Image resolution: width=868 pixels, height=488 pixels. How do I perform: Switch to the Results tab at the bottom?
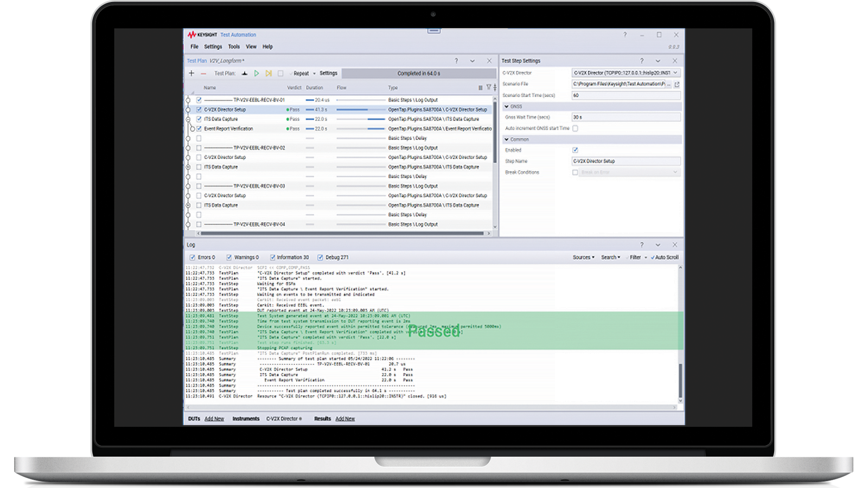pyautogui.click(x=323, y=419)
